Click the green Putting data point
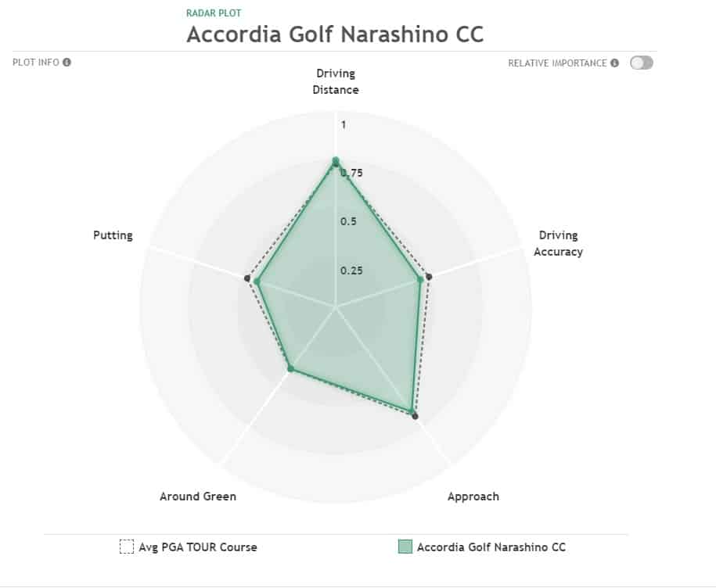This screenshot has height=588, width=716. tap(257, 282)
